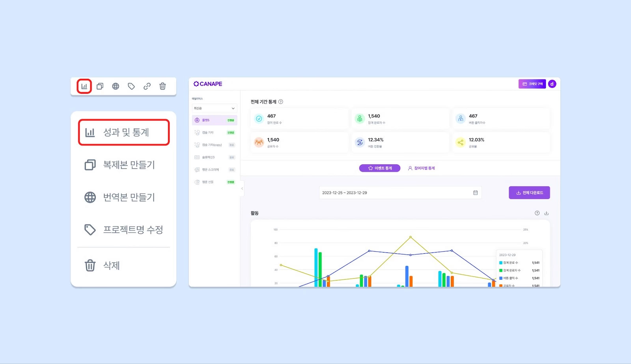Click the CANAPE logo
The width and height of the screenshot is (631, 364).
[208, 84]
